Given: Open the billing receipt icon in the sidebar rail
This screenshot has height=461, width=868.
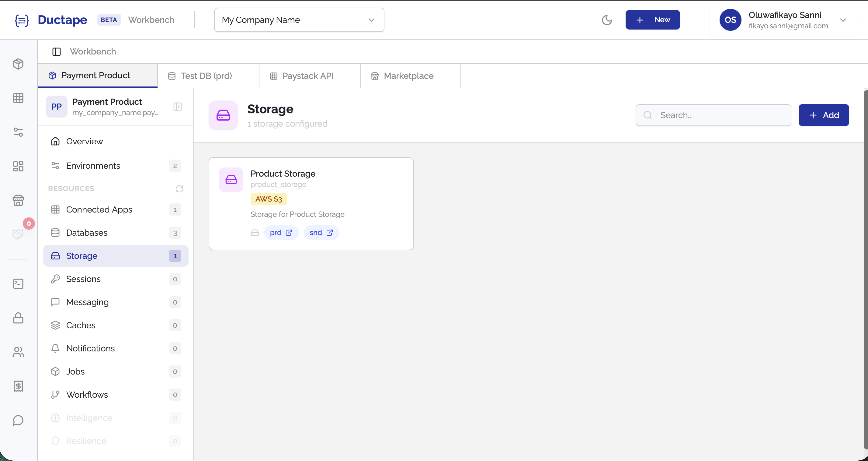Looking at the screenshot, I should point(18,386).
